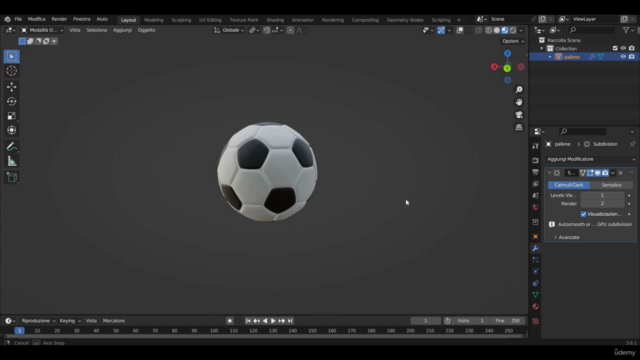Select the Select Box tool

click(11, 56)
